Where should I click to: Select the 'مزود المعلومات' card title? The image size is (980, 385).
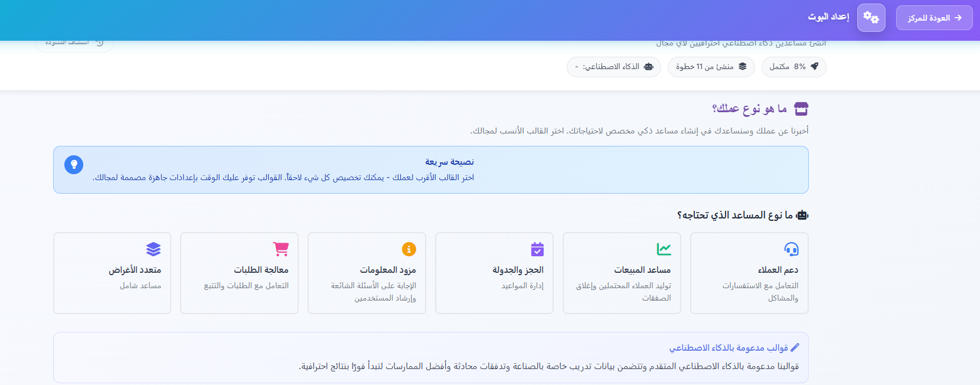[388, 270]
